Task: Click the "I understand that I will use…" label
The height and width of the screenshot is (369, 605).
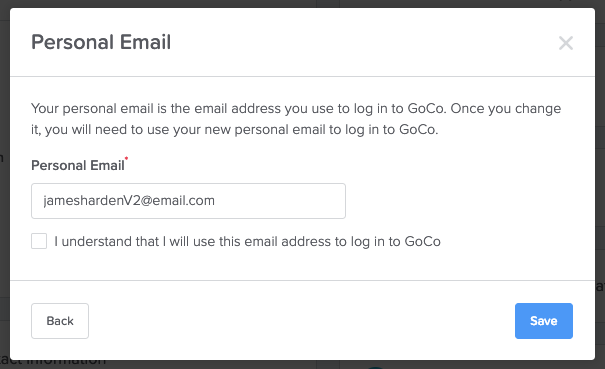Action: (247, 242)
